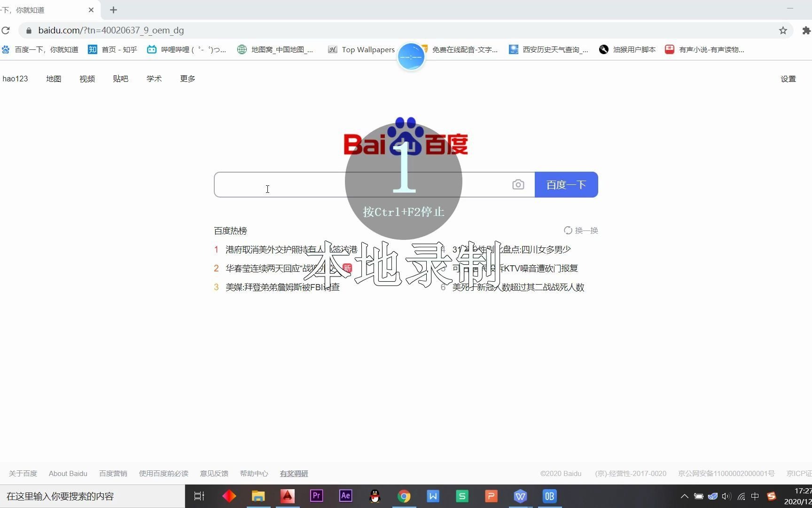The height and width of the screenshot is (508, 812).
Task: Open the Top Wallpapers bookmark
Action: tap(361, 49)
